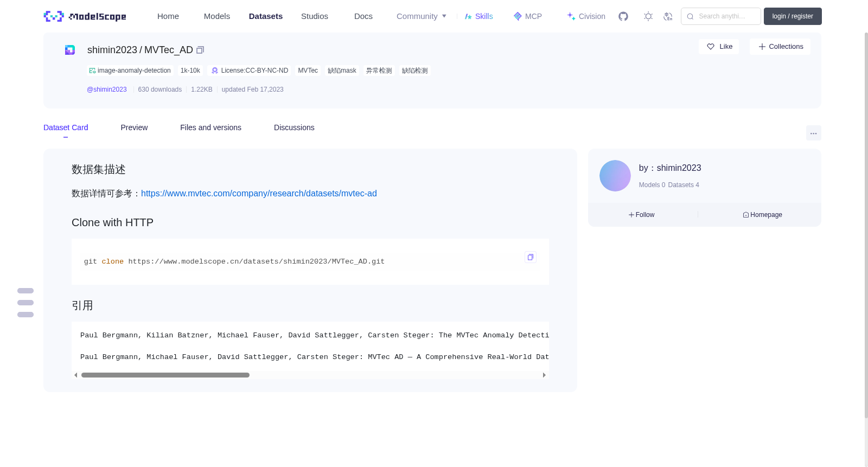Switch to the Preview tab
Image resolution: width=868 pixels, height=467 pixels.
(x=134, y=127)
